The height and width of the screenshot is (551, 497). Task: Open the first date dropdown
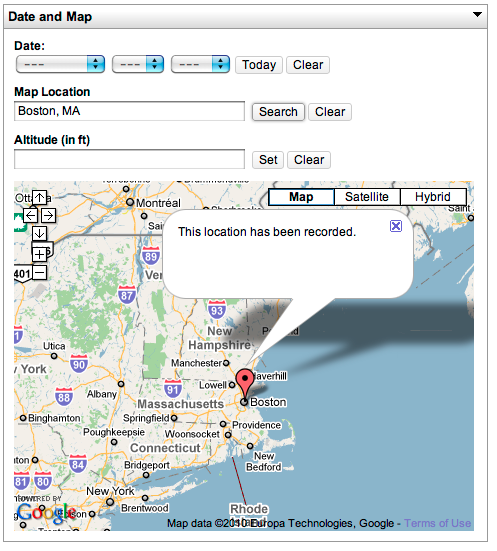coord(60,64)
